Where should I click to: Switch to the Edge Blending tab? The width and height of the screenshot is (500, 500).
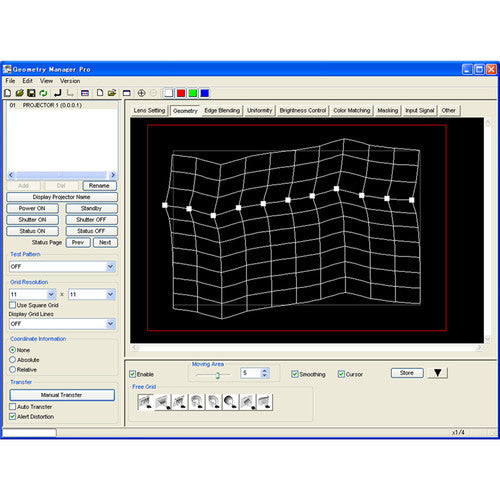click(x=222, y=110)
